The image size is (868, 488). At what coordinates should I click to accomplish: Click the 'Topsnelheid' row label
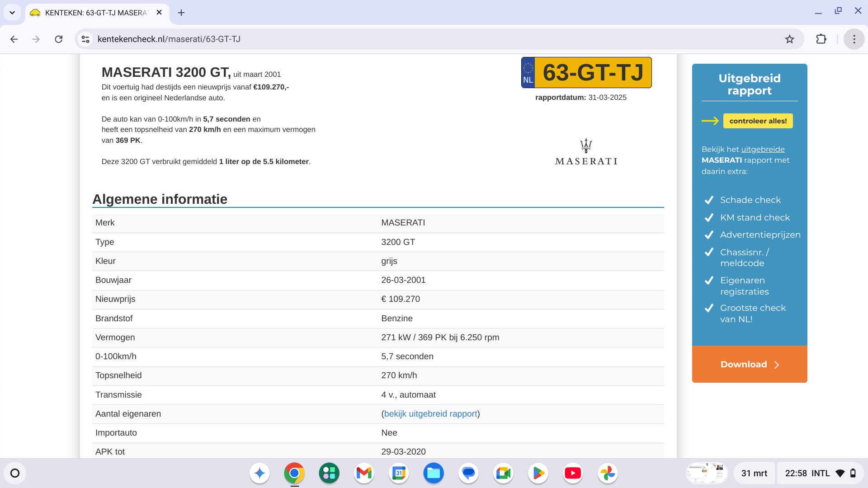(x=118, y=375)
